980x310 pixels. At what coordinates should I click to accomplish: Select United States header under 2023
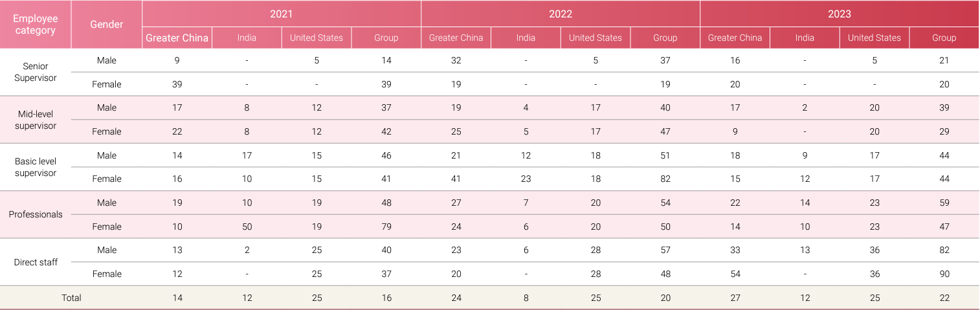[874, 38]
